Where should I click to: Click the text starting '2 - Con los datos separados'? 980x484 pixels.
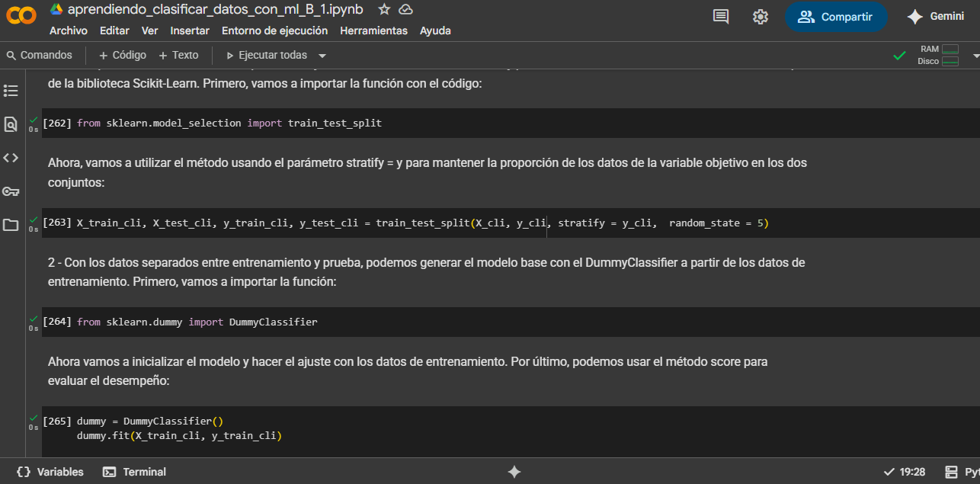pyautogui.click(x=427, y=272)
